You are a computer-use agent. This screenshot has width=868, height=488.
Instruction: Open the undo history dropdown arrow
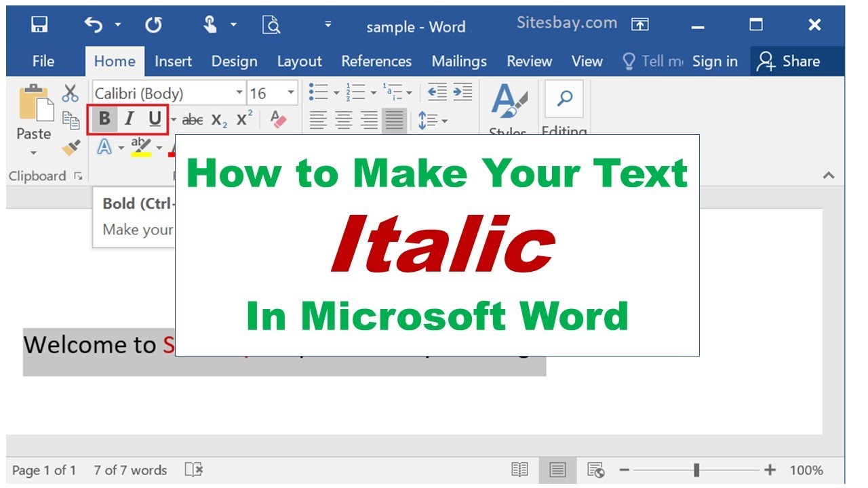118,25
